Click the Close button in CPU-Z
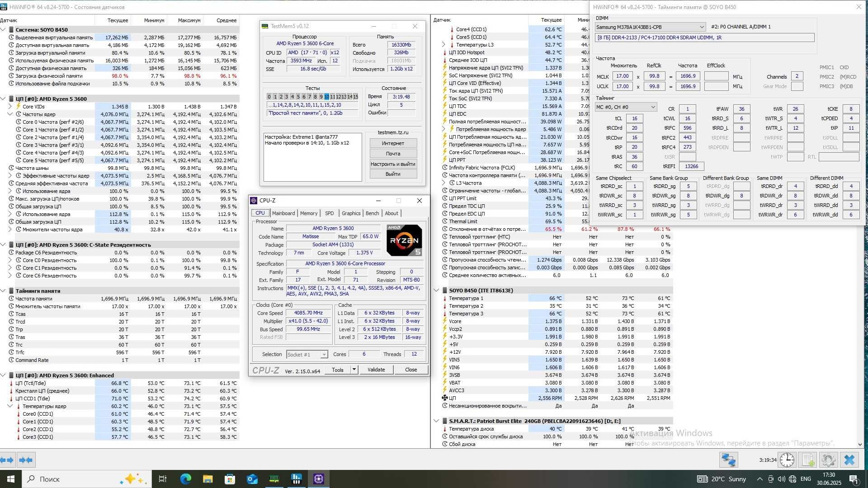Image resolution: width=868 pixels, height=488 pixels. tap(411, 370)
